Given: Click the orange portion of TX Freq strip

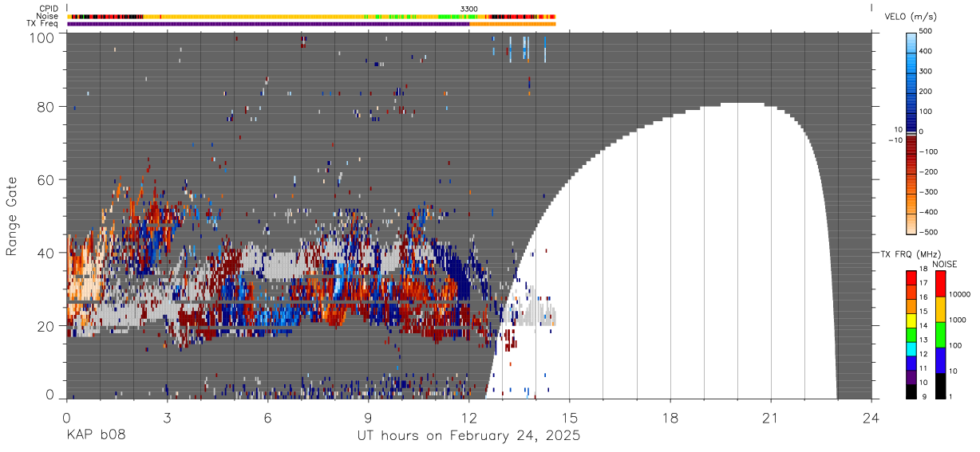Looking at the screenshot, I should 512,23.
